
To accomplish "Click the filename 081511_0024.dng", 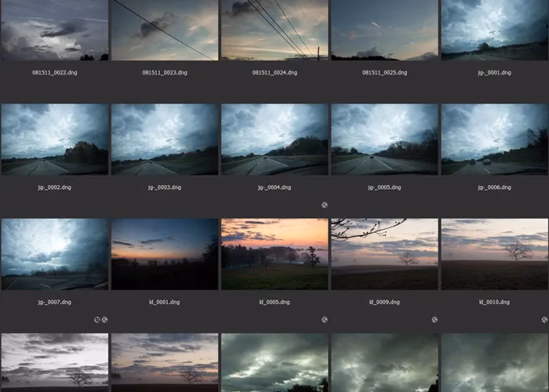I will (x=274, y=73).
